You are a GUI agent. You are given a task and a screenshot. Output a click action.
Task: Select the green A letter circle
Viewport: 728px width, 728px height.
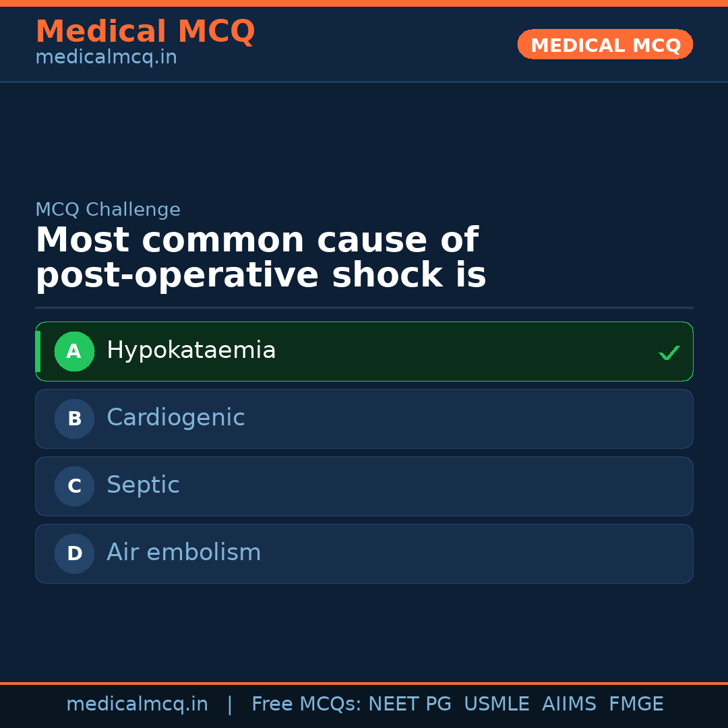[x=74, y=351]
